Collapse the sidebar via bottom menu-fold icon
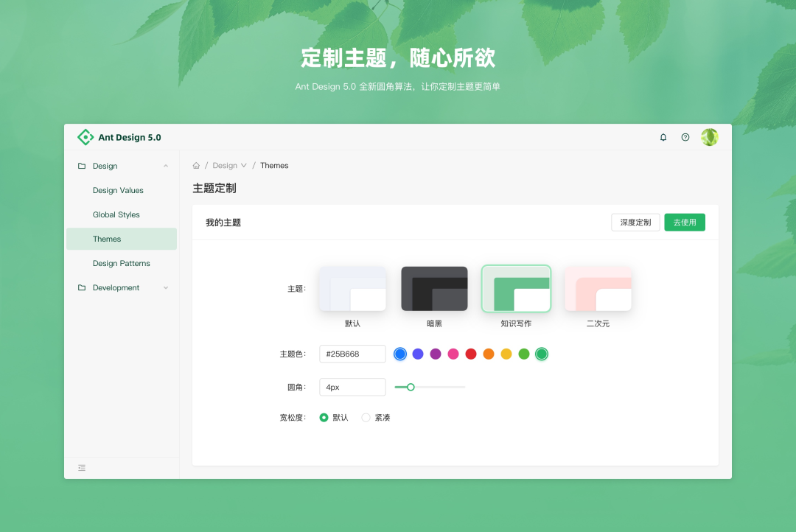Screen dimensions: 796x532 pyautogui.click(x=82, y=468)
